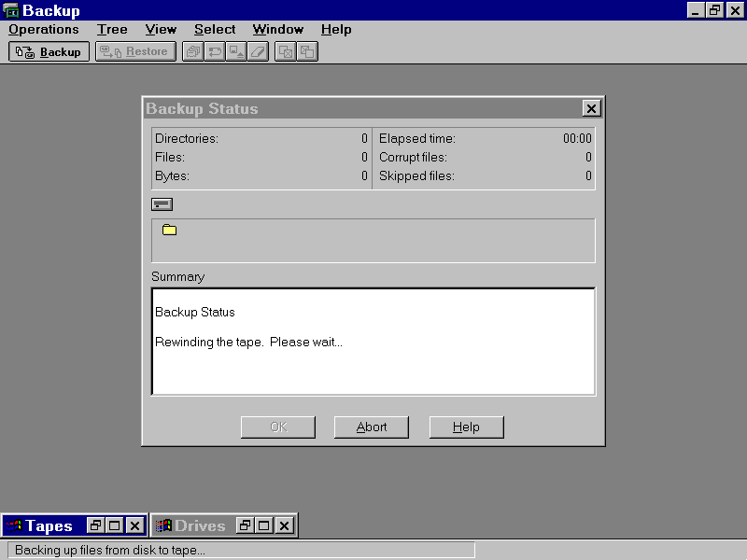Click the tape device icon above folder box
The height and width of the screenshot is (560, 747).
click(x=162, y=204)
